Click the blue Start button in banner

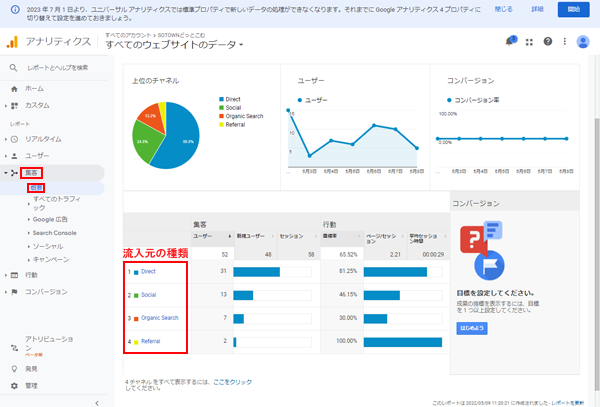(573, 10)
